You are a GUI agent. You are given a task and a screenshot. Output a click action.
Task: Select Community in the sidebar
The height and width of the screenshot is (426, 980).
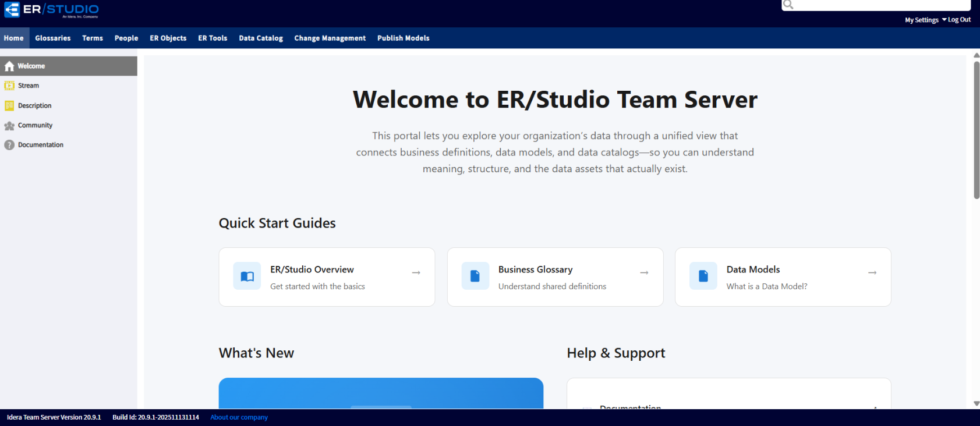point(69,125)
